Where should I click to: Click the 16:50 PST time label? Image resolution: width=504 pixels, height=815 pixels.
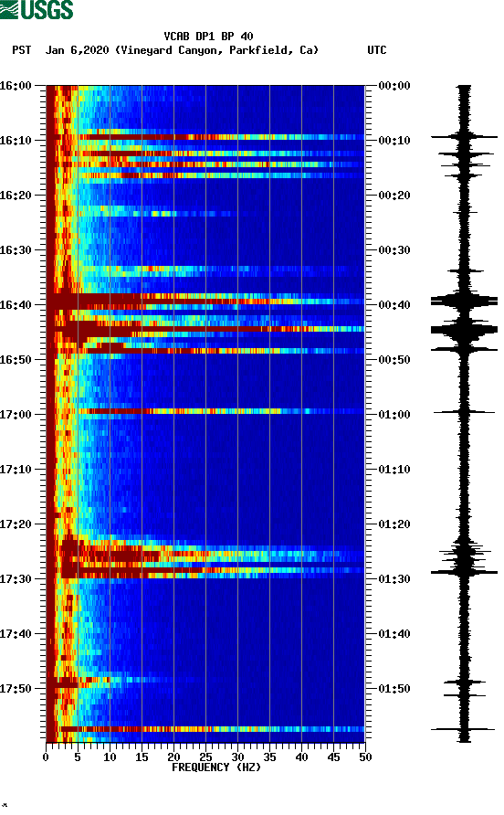16,360
